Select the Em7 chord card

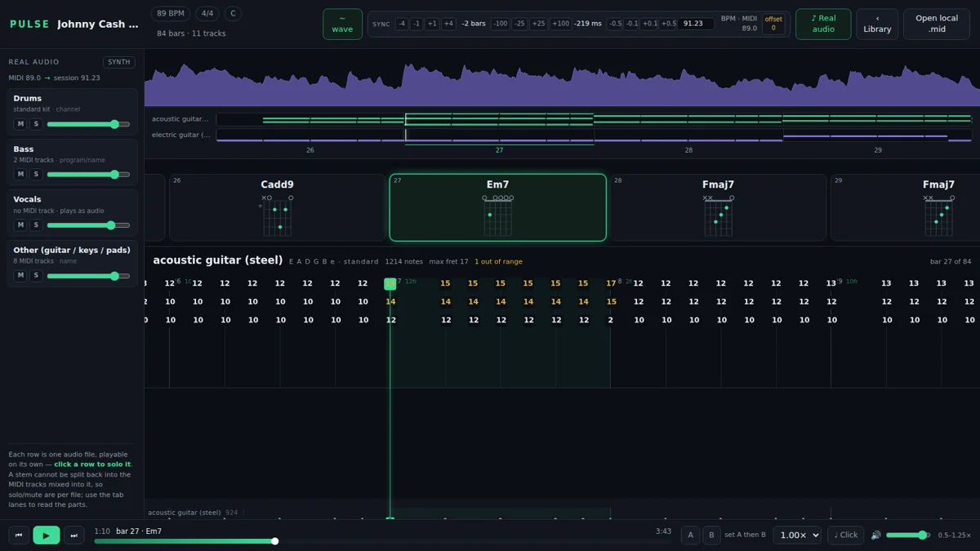[x=498, y=207]
